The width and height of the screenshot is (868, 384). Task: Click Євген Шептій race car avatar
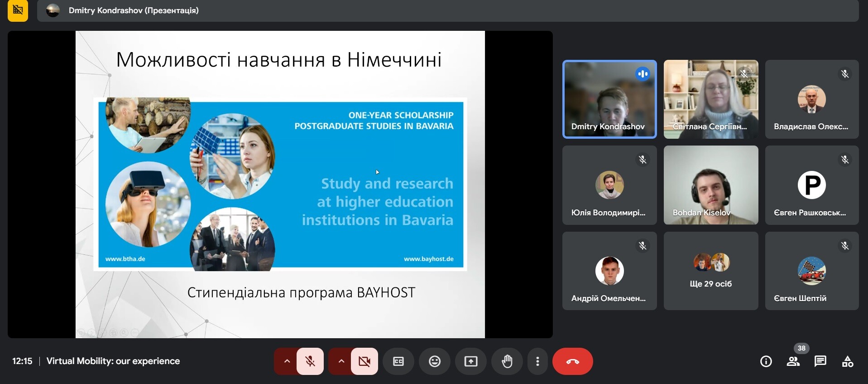(x=812, y=271)
